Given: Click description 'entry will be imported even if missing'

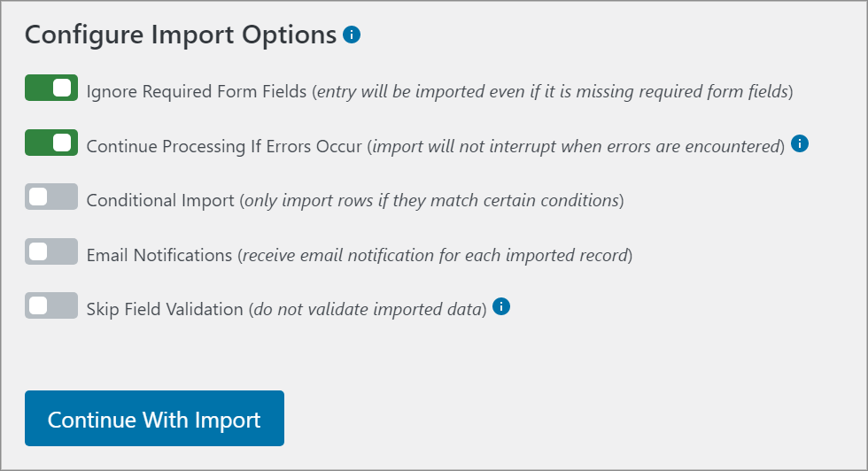Looking at the screenshot, I should [x=553, y=91].
